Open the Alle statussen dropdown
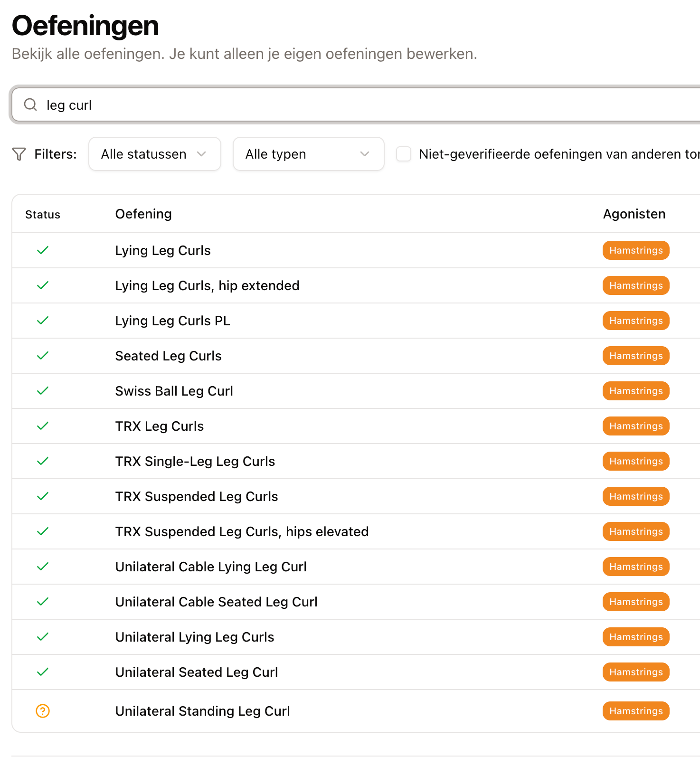700x757 pixels. [155, 154]
